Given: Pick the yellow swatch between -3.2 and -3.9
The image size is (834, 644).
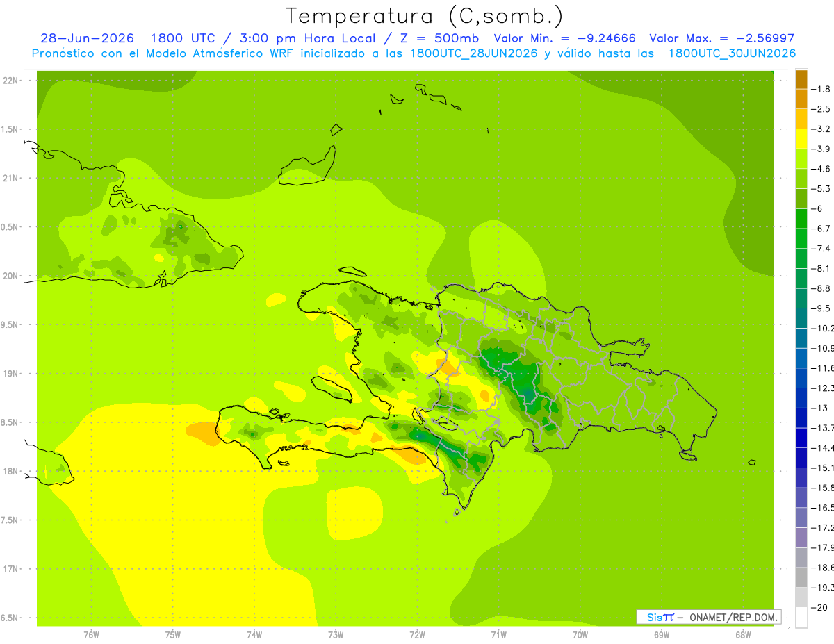Looking at the screenshot, I should [801, 139].
